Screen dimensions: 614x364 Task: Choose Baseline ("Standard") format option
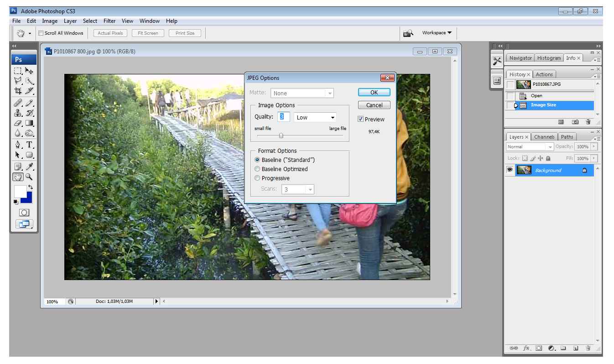[257, 160]
